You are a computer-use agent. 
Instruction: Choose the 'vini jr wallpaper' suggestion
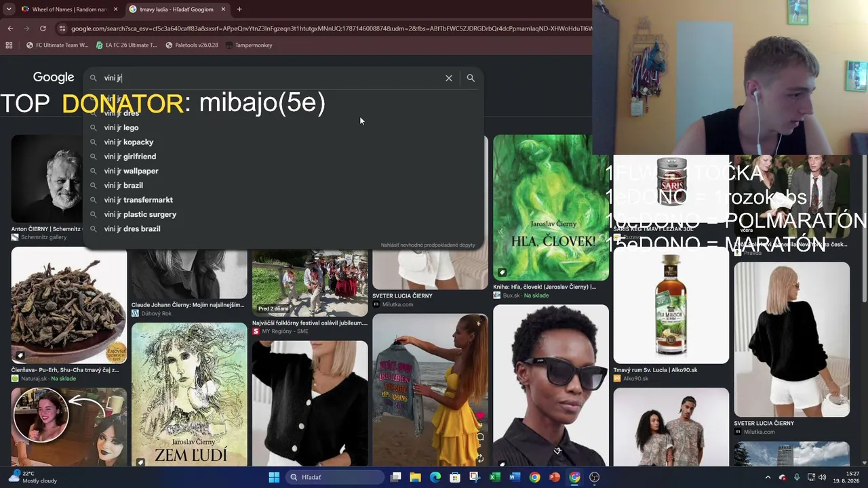tap(283, 171)
